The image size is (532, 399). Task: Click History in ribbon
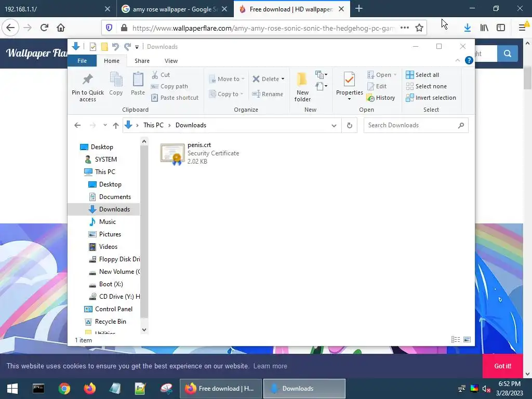[381, 98]
